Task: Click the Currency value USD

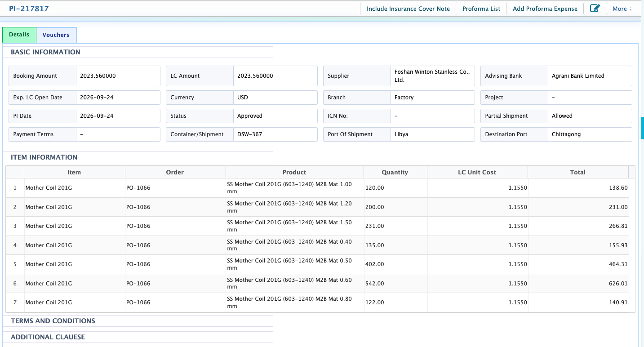Action: click(x=243, y=98)
